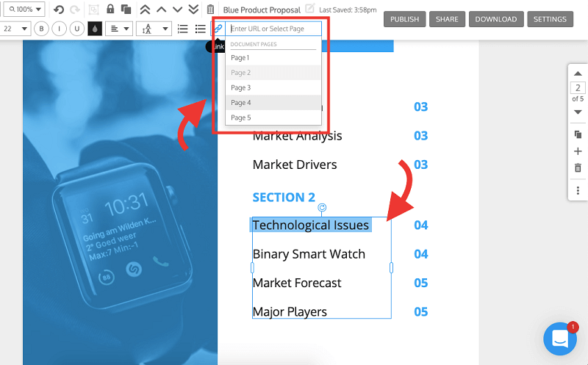Image resolution: width=588 pixels, height=365 pixels.
Task: Bring element to front
Action: 145,10
